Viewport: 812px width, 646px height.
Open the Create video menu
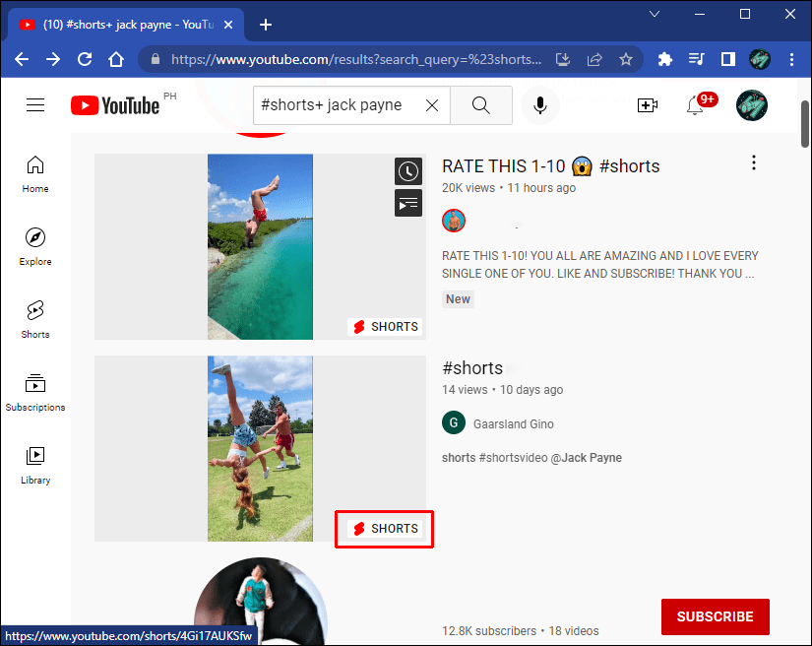[x=648, y=105]
